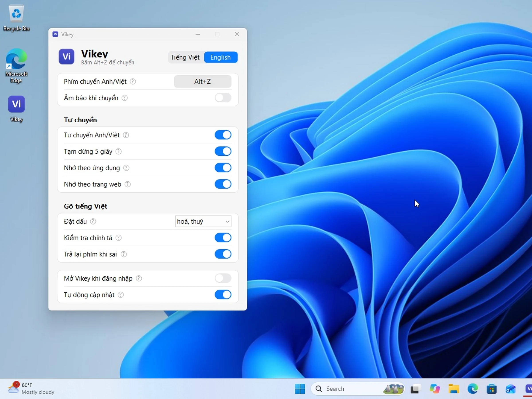Open the Vikey desktop shortcut icon
The width and height of the screenshot is (532, 399).
[x=16, y=109]
